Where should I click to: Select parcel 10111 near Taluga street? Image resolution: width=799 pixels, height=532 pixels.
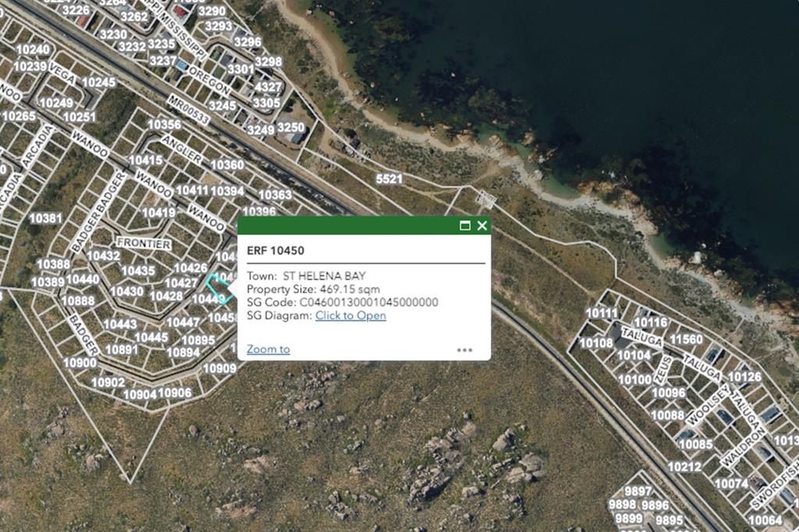(602, 314)
